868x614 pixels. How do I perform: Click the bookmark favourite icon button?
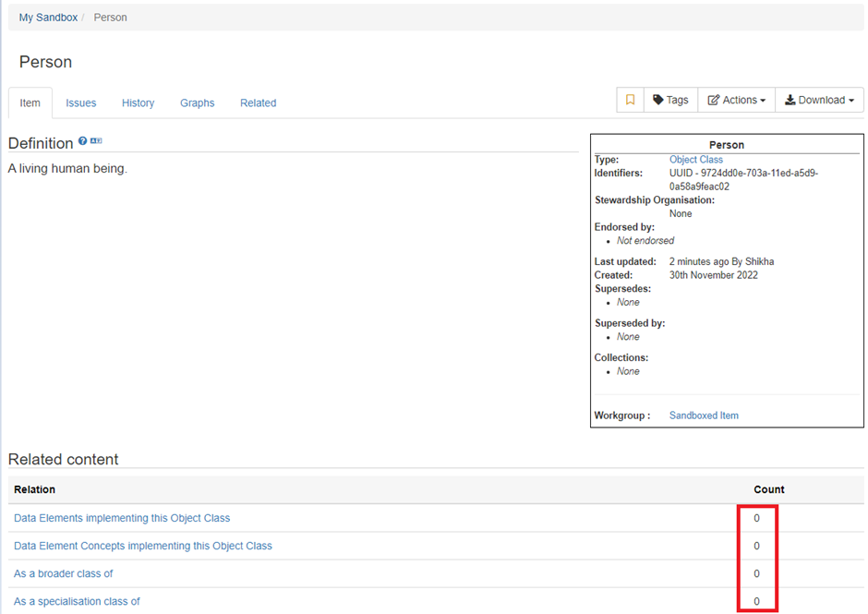(631, 100)
